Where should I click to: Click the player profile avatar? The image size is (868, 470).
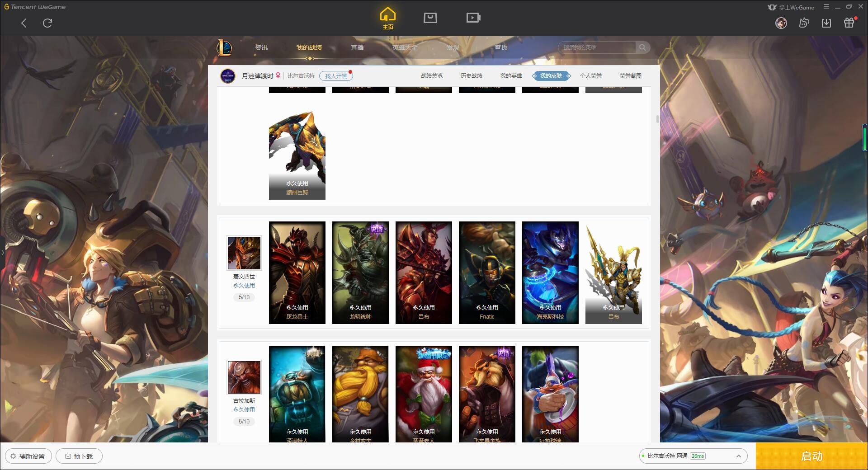click(228, 76)
